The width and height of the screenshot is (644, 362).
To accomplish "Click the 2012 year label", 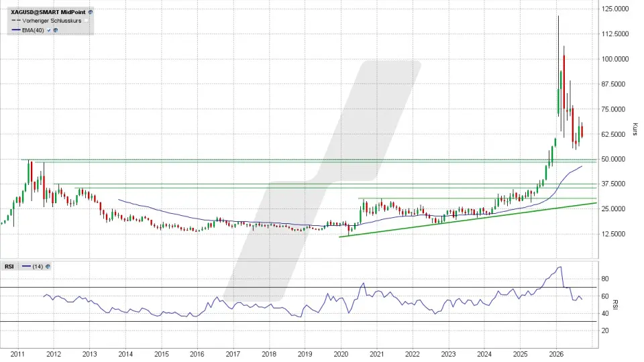I will coord(54,354).
